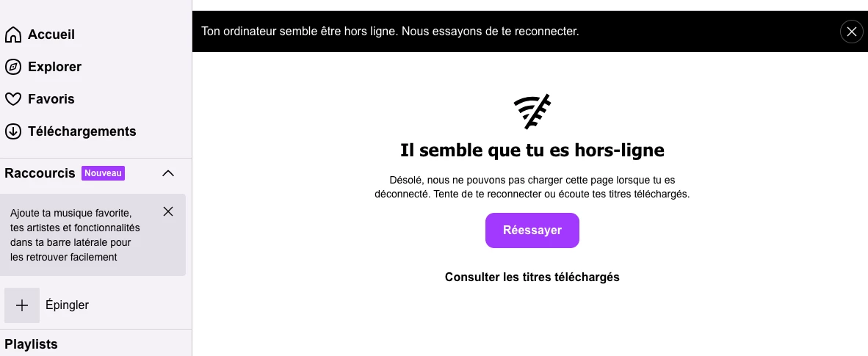Open Téléchargements text in sidebar
Screen dimensions: 868x356
(82, 132)
